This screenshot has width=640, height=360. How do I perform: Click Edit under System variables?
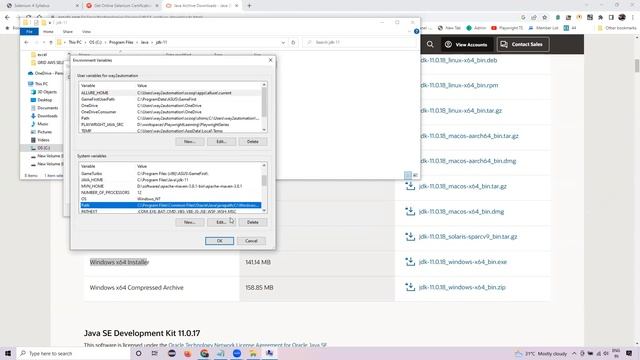click(221, 222)
